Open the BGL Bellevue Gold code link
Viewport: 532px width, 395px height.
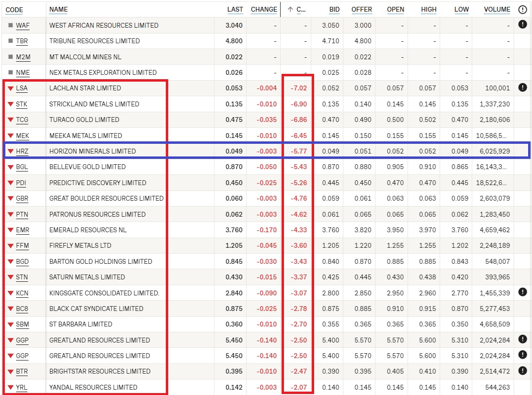(x=22, y=167)
